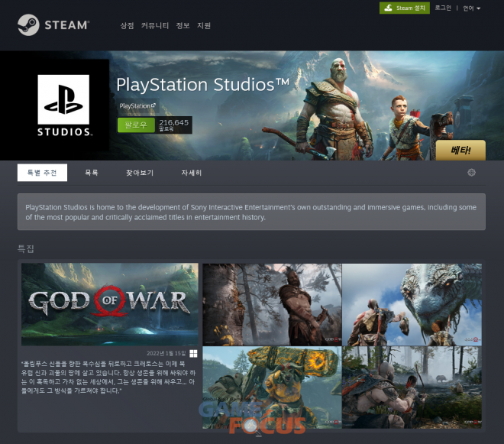Viewport: 504px width, 444px height.
Task: Switch to the 찾아보기 tab
Action: [x=140, y=173]
